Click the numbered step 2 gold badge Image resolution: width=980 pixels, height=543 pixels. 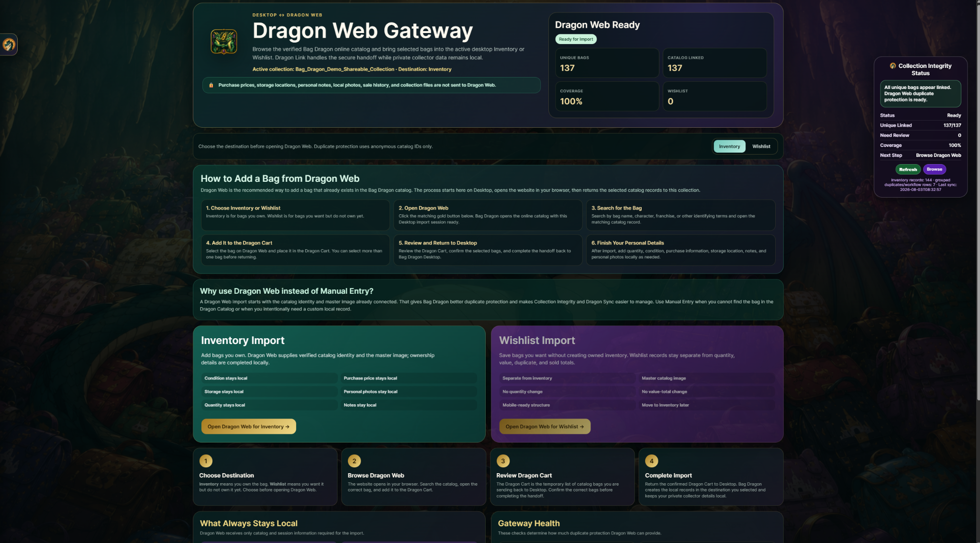pos(354,461)
